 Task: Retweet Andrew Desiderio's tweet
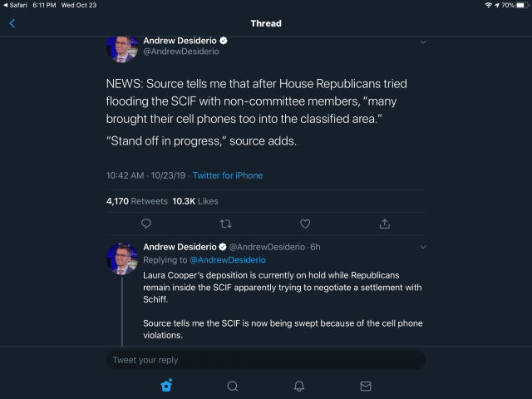(225, 223)
